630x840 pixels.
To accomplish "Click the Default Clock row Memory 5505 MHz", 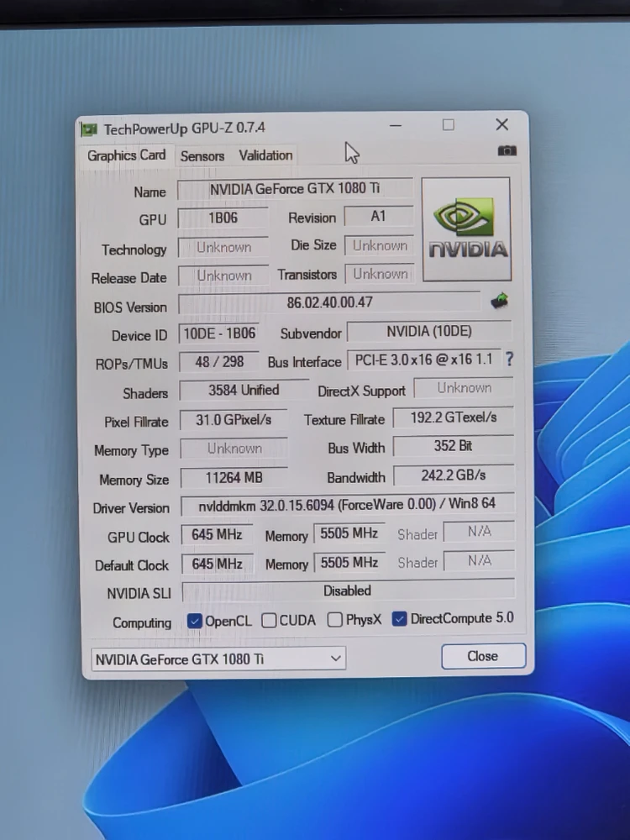I will (349, 563).
